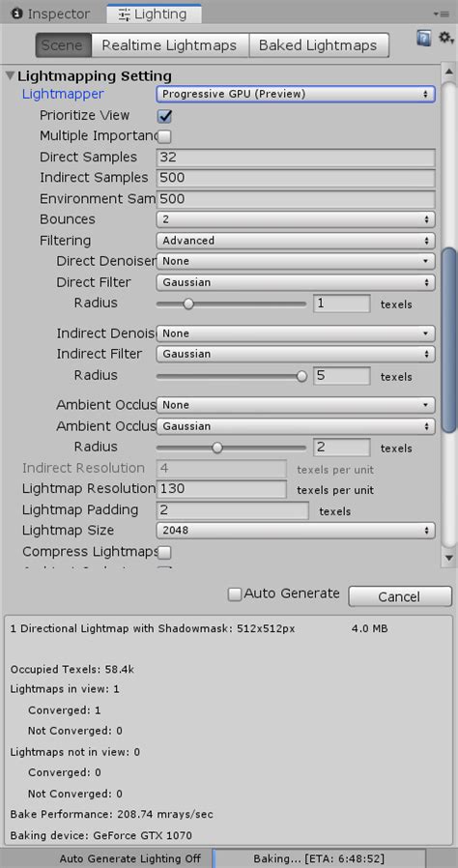Edit the Ambient Occlusion Radius value field
458x868 pixels.
[341, 448]
